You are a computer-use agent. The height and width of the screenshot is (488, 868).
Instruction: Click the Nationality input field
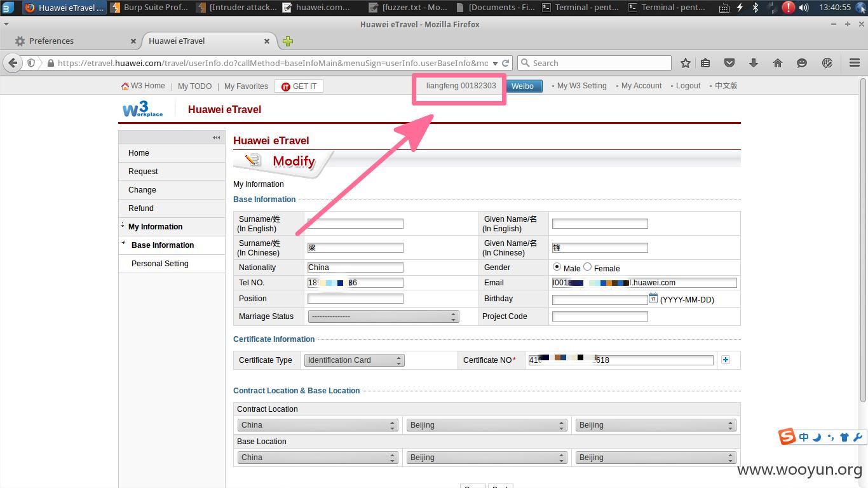pos(355,268)
